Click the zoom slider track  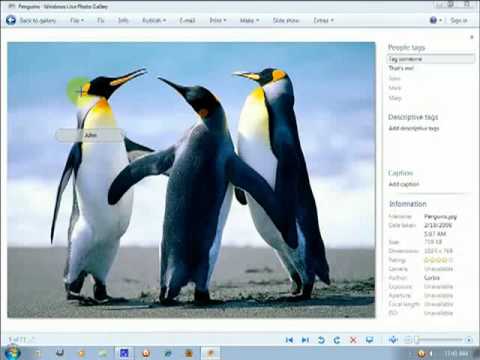[439, 340]
